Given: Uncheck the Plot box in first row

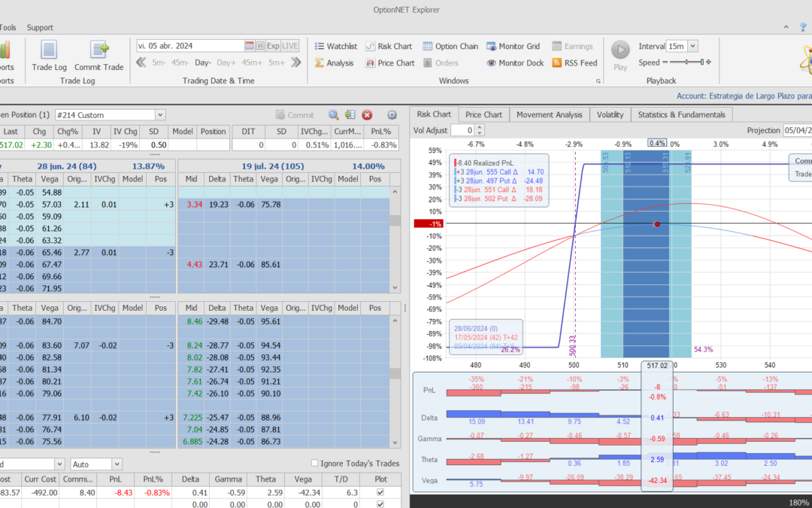Looking at the screenshot, I should tap(379, 492).
